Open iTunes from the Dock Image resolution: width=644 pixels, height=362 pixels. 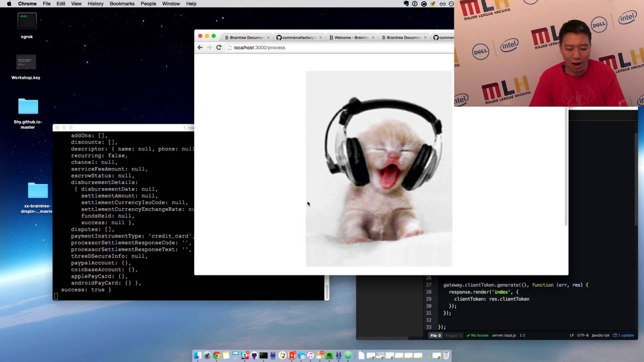tap(310, 355)
